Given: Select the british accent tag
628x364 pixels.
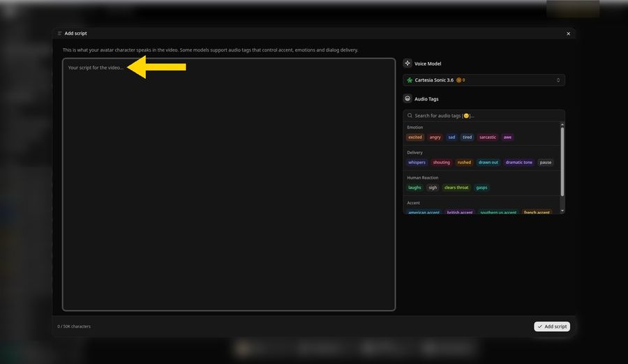Looking at the screenshot, I should click(460, 212).
